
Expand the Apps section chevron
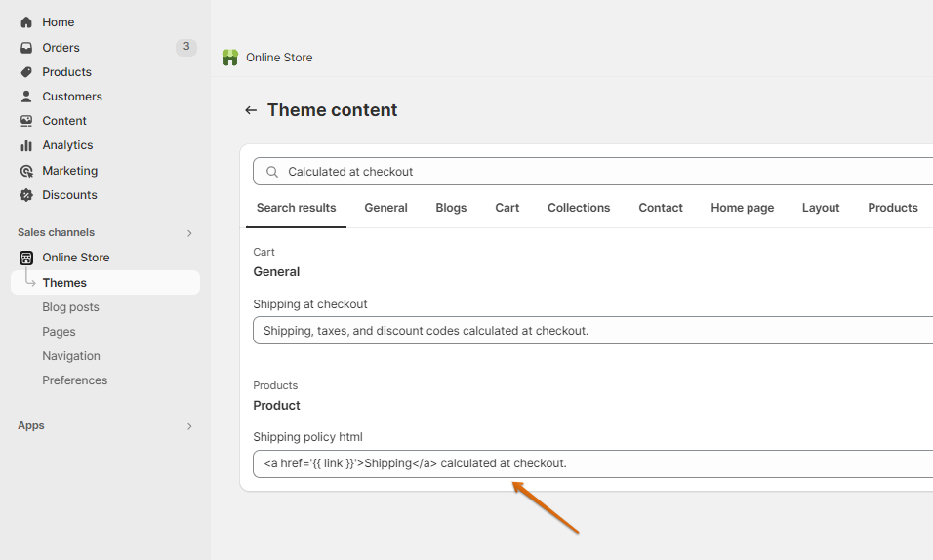click(189, 426)
